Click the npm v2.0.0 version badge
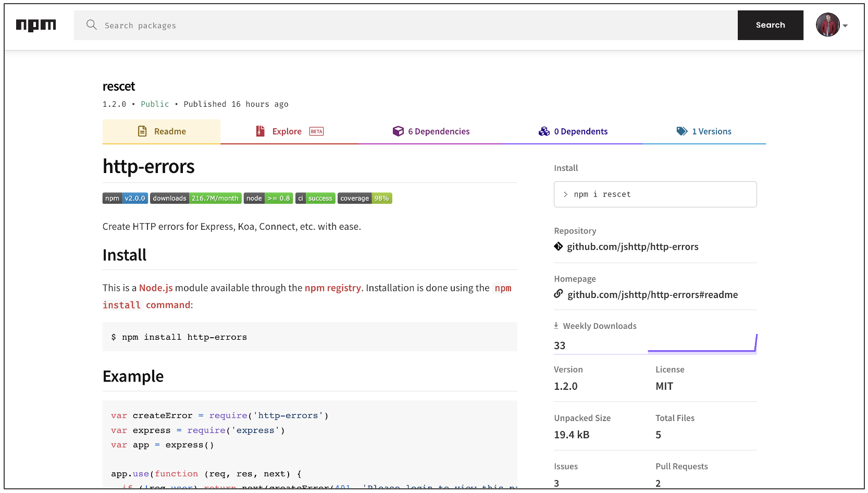The height and width of the screenshot is (493, 868). coord(125,199)
